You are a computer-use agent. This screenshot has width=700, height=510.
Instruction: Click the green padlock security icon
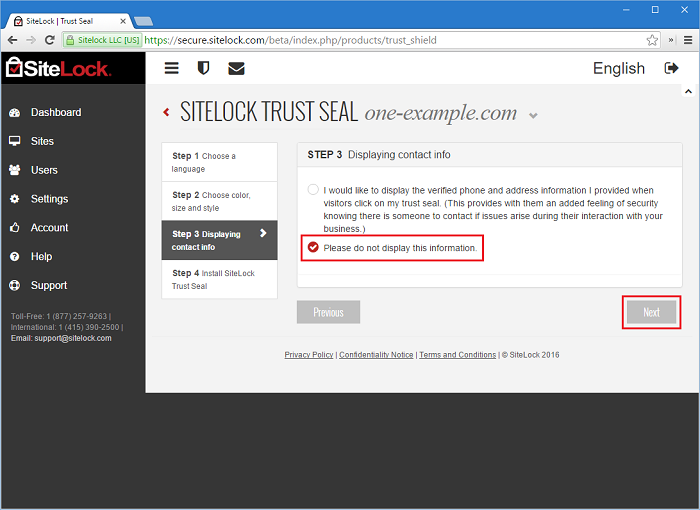click(70, 40)
